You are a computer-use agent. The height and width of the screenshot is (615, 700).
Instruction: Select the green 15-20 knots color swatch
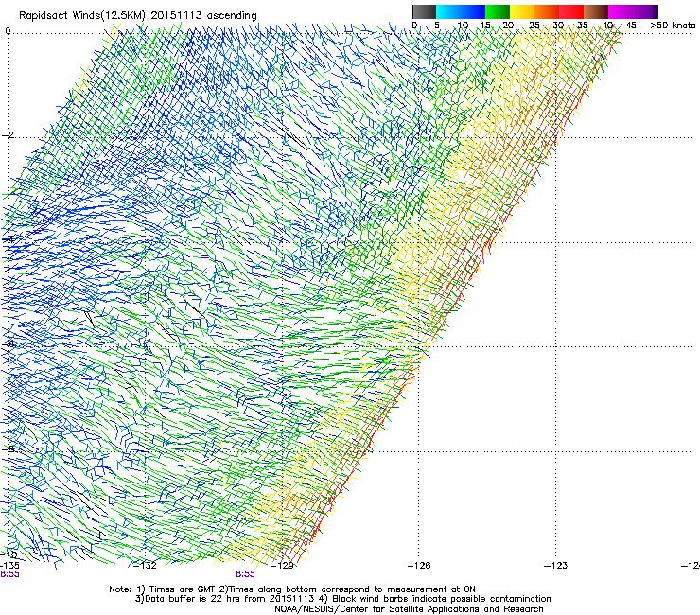tap(498, 11)
